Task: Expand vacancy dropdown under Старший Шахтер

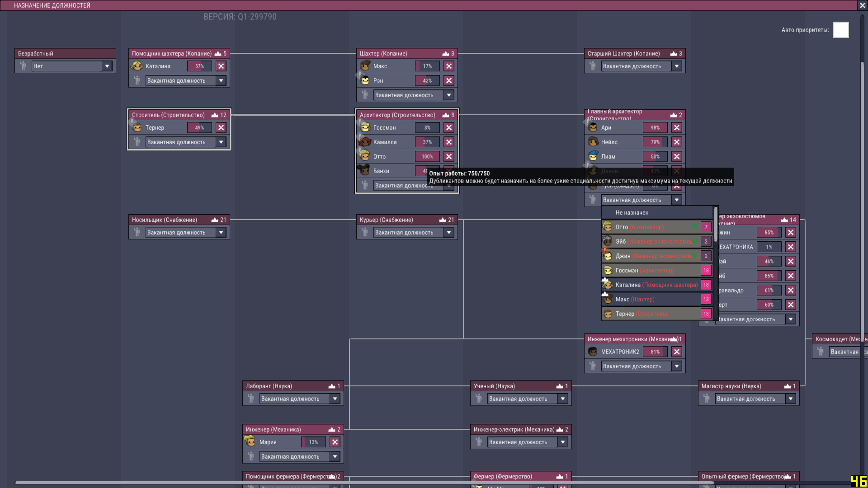Action: pos(676,66)
